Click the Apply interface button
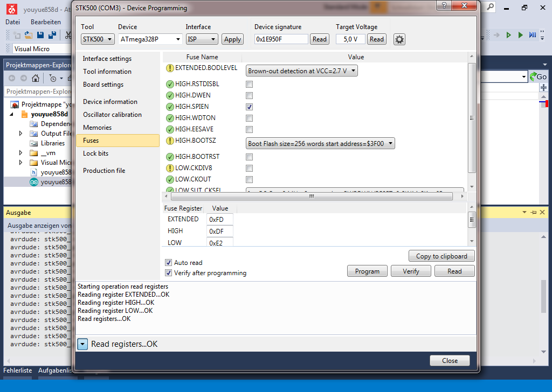The image size is (552, 392). click(x=232, y=39)
